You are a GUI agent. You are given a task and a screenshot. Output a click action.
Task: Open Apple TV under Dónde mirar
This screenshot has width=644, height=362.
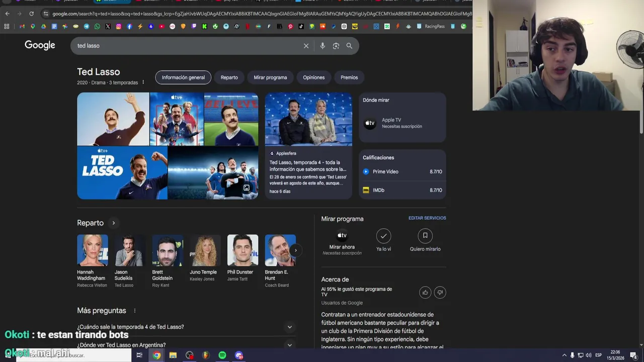tap(403, 123)
